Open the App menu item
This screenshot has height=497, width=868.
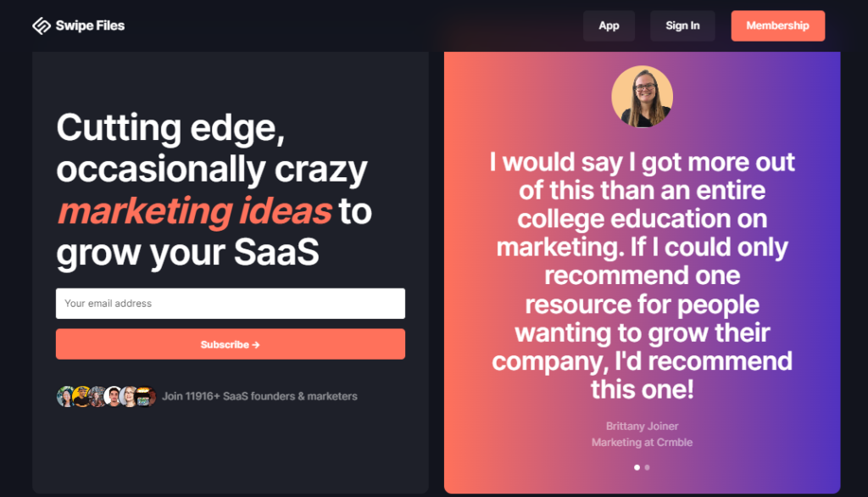point(609,25)
